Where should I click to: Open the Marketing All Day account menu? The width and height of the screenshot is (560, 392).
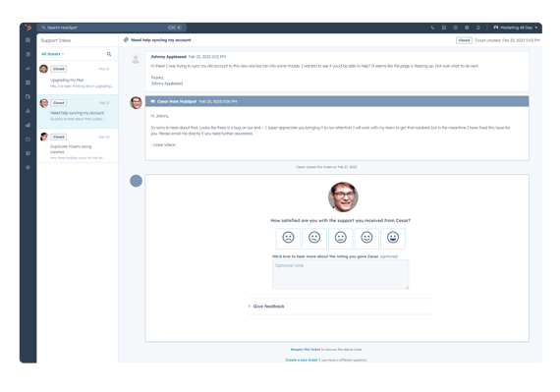tap(516, 28)
